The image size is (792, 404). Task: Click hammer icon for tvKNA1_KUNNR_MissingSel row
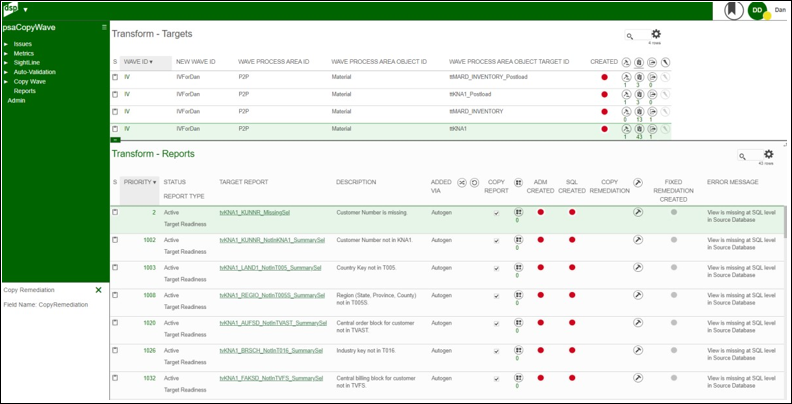coord(638,213)
